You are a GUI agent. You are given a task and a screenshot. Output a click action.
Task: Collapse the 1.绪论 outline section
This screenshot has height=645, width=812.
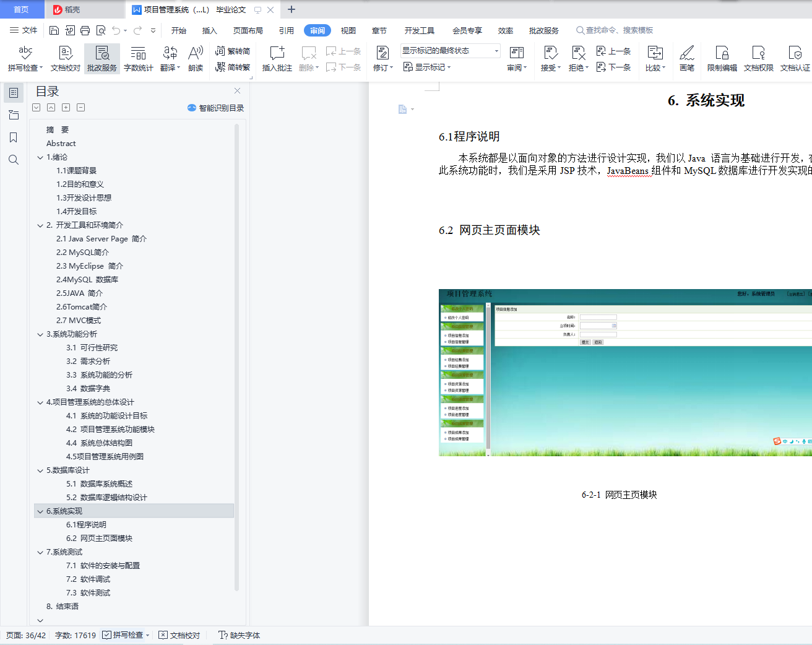pyautogui.click(x=40, y=157)
